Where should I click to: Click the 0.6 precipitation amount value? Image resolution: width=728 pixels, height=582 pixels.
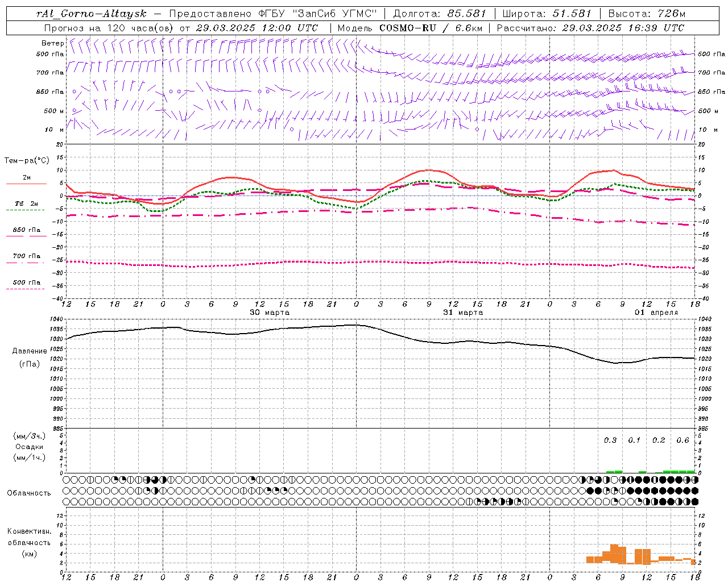tap(682, 440)
